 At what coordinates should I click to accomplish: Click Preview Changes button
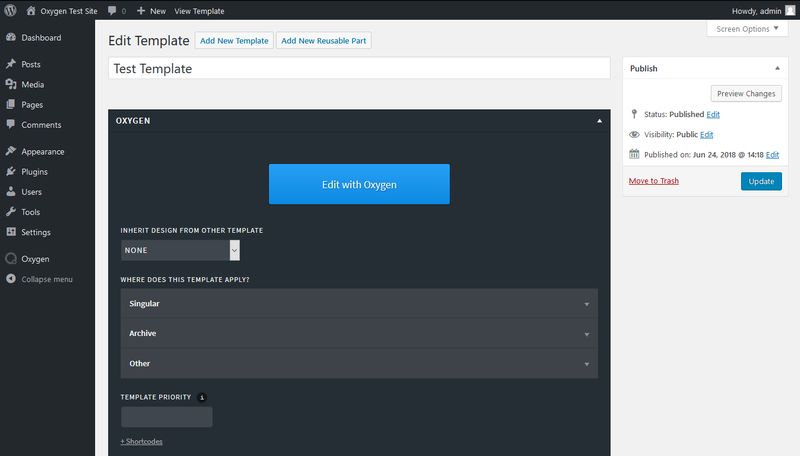[746, 93]
